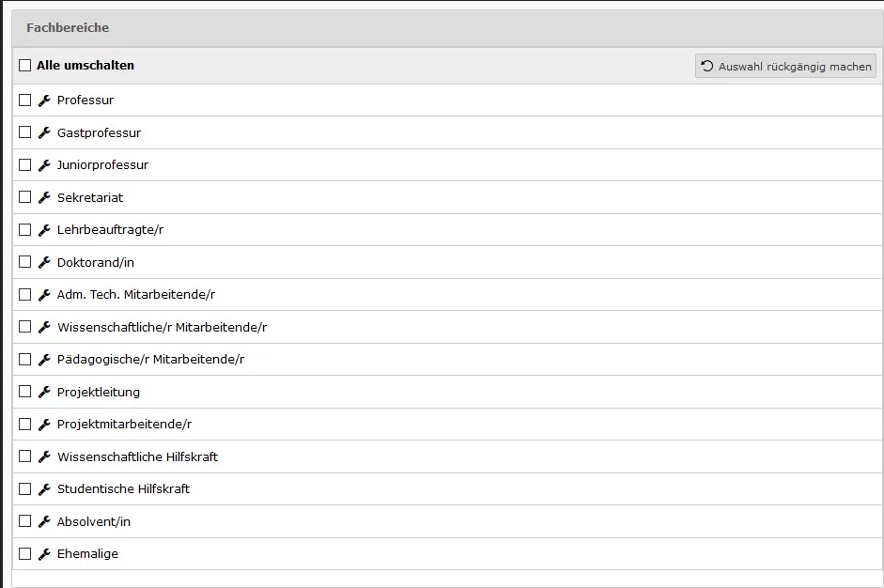Image resolution: width=884 pixels, height=588 pixels.
Task: Click the wrench icon next to Ehemalige
Action: pos(43,554)
